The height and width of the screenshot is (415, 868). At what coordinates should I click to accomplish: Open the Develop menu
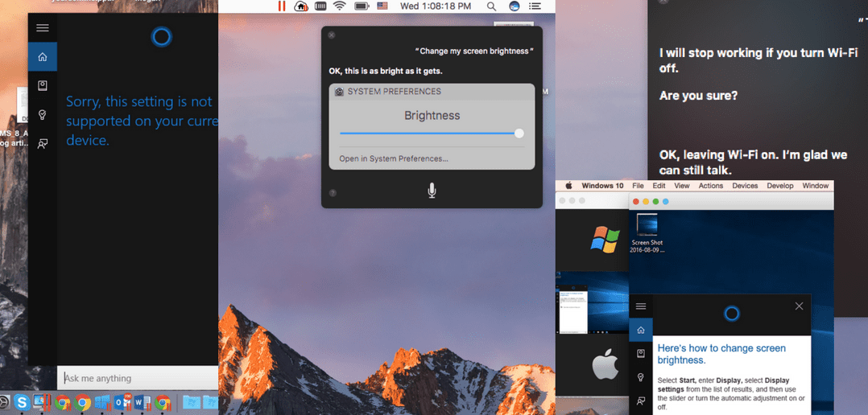[780, 186]
